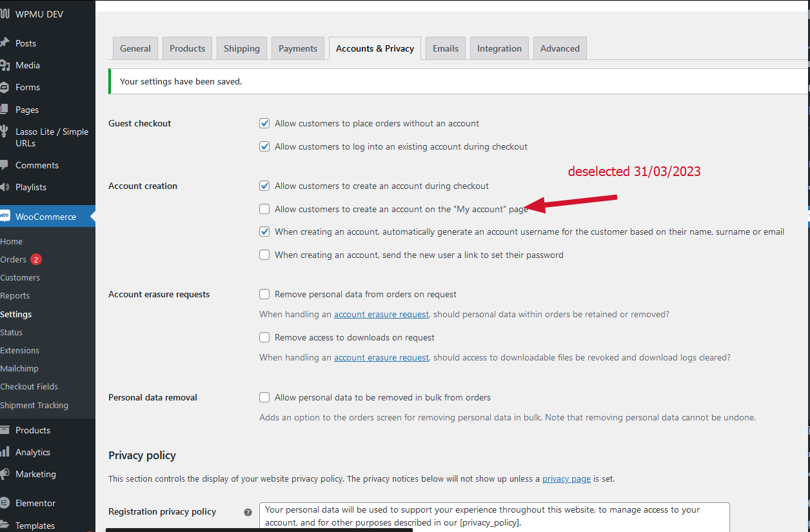The height and width of the screenshot is (532, 810).
Task: Click the Posts pin icon in sidebar
Action: click(x=5, y=43)
